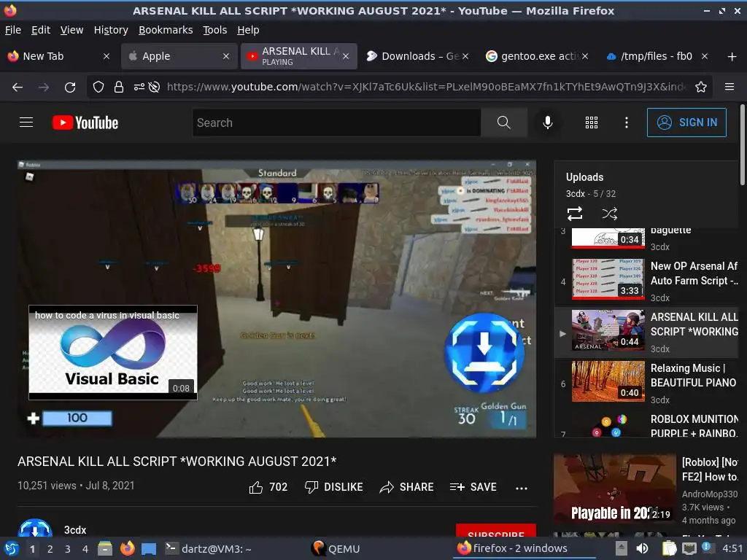747x560 pixels.
Task: Open tracking protection shield icon
Action: [98, 87]
